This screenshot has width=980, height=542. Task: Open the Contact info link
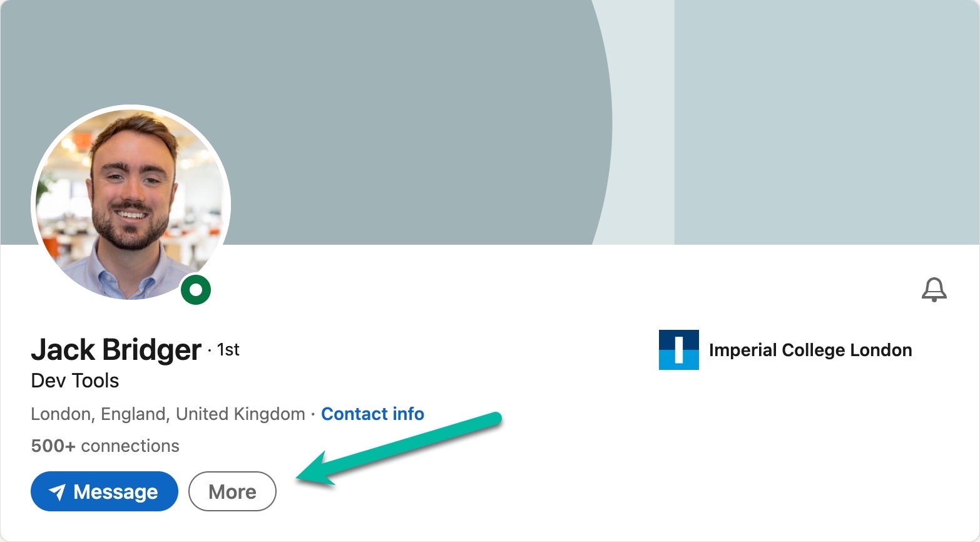[x=372, y=414]
